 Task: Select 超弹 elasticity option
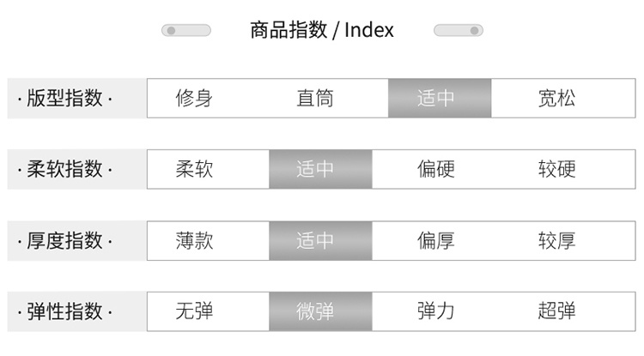pos(556,311)
